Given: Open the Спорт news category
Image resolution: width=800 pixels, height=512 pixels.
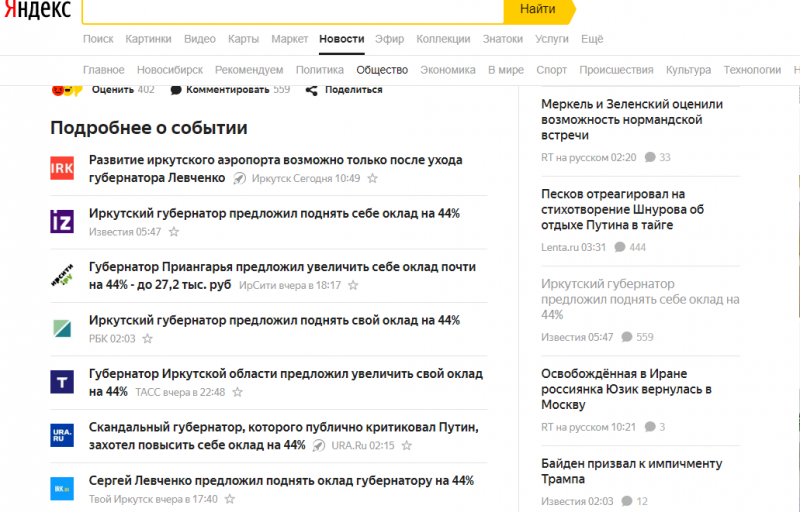Looking at the screenshot, I should tap(552, 70).
